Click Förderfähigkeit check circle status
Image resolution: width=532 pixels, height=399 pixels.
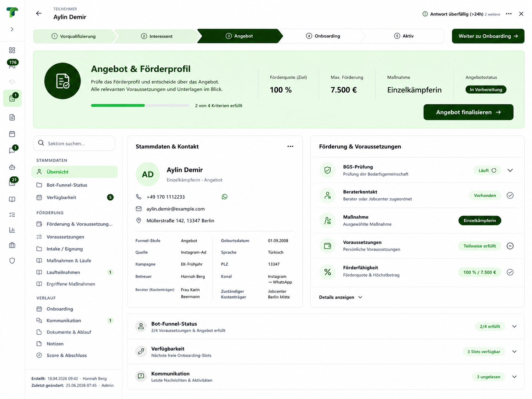(x=510, y=272)
